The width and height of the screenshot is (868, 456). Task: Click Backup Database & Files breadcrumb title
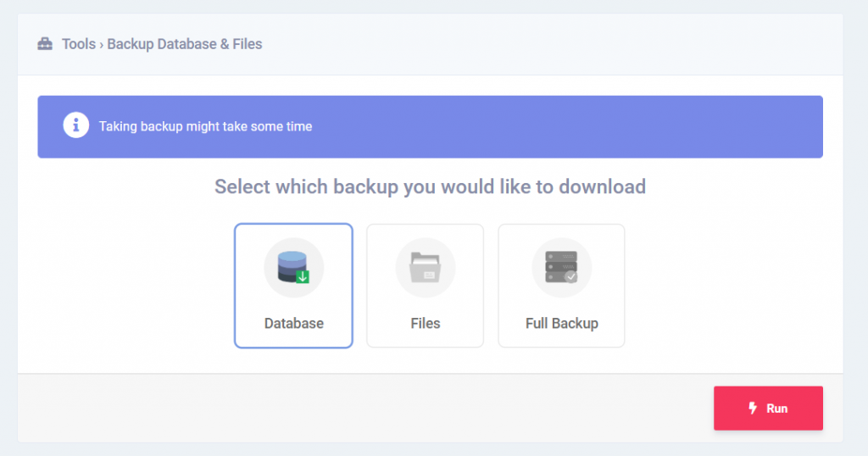click(184, 44)
